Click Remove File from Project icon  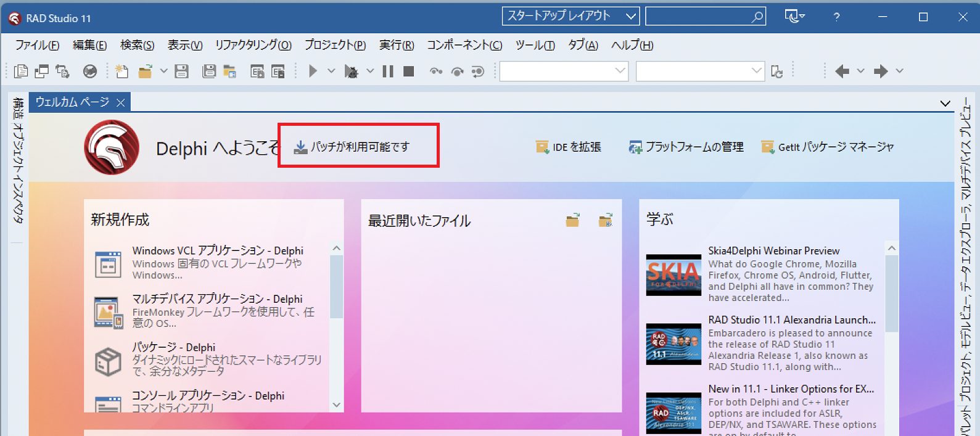click(x=278, y=72)
